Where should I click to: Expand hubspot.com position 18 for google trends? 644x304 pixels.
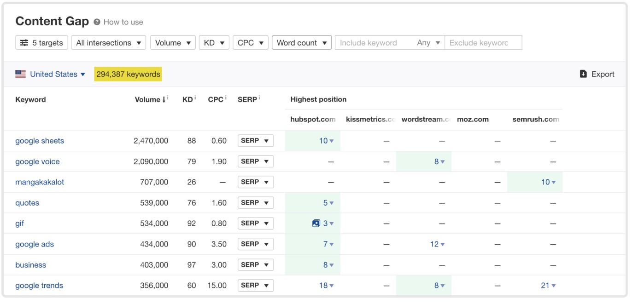point(327,286)
